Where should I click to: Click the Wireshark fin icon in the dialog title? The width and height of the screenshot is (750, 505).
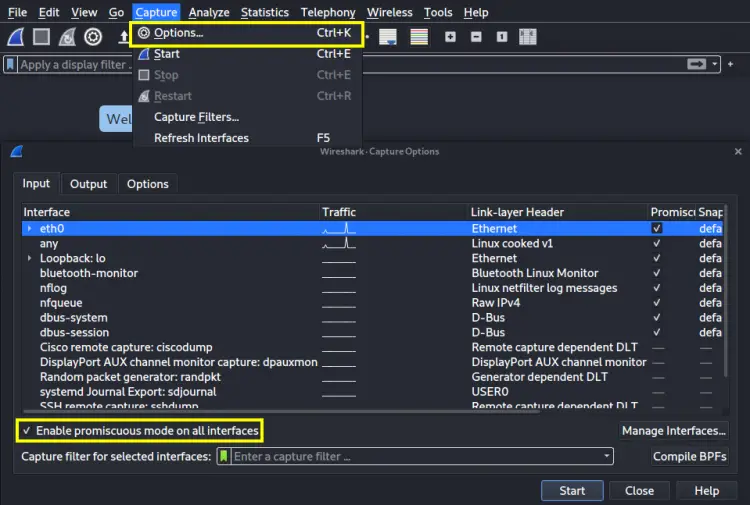pyautogui.click(x=16, y=152)
